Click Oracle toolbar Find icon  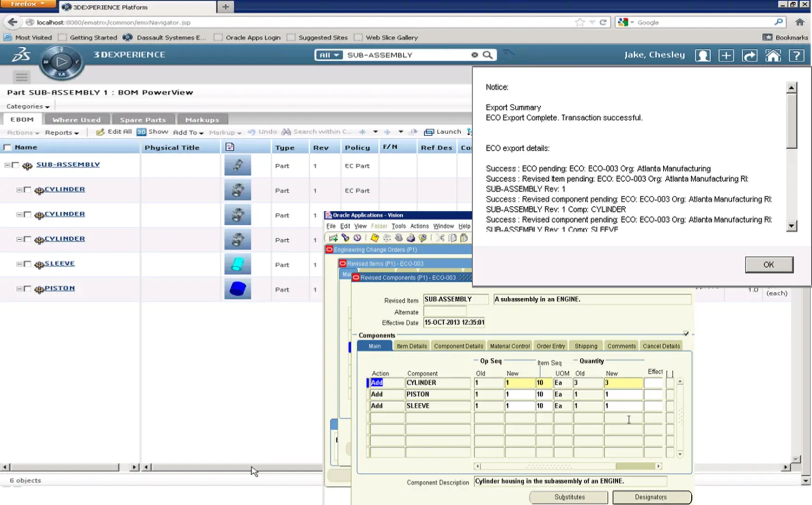tap(345, 238)
